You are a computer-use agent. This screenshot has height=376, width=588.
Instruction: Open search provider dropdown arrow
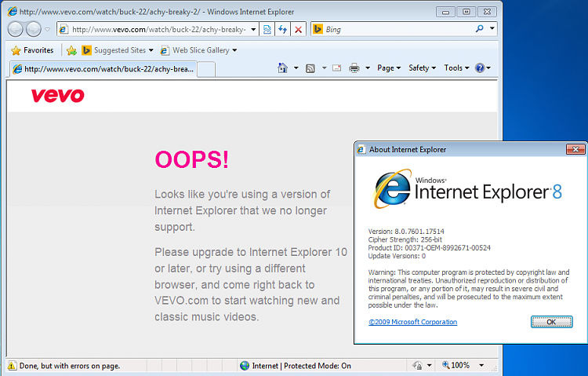tap(492, 28)
